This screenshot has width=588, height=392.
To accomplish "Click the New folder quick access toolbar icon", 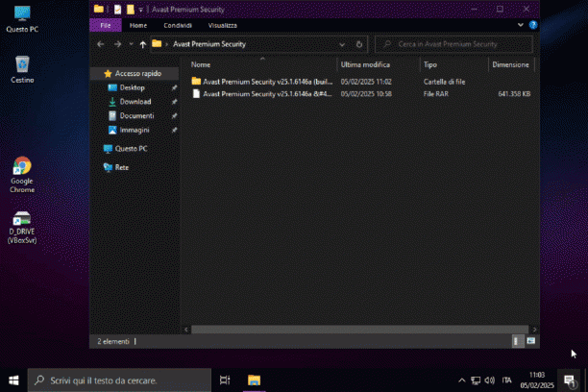I will (x=130, y=10).
